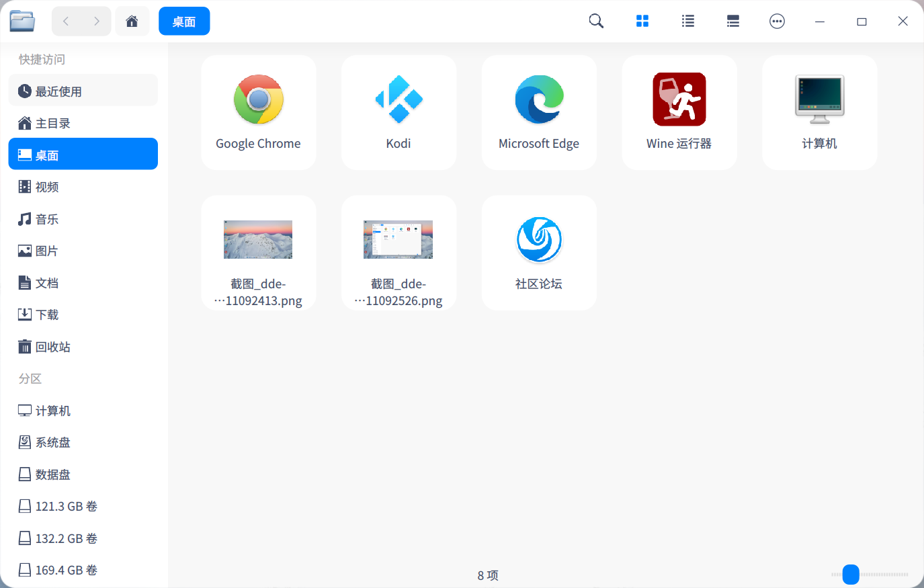Go back to previous folder

(66, 22)
